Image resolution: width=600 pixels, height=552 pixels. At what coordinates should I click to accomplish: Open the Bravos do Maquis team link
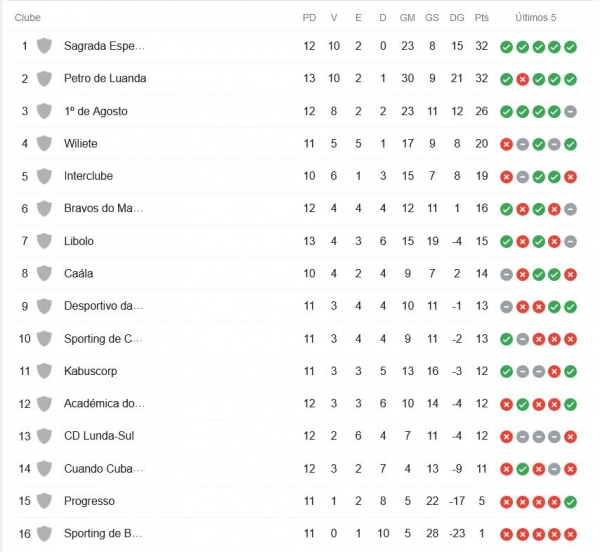click(103, 209)
